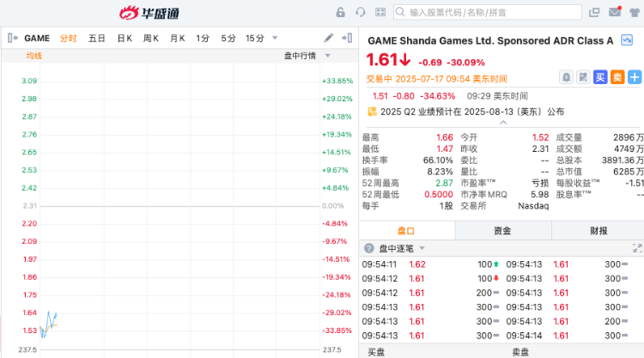The height and width of the screenshot is (358, 644).
Task: Click the 今开 value 1.52
Action: (540, 137)
